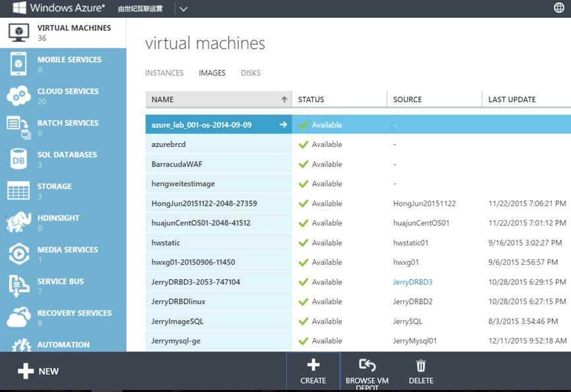The height and width of the screenshot is (392, 571).
Task: Open Media Services play icon
Action: [18, 254]
